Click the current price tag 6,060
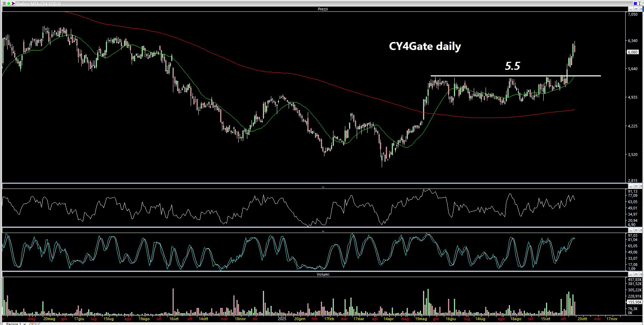The image size is (644, 325). point(633,52)
